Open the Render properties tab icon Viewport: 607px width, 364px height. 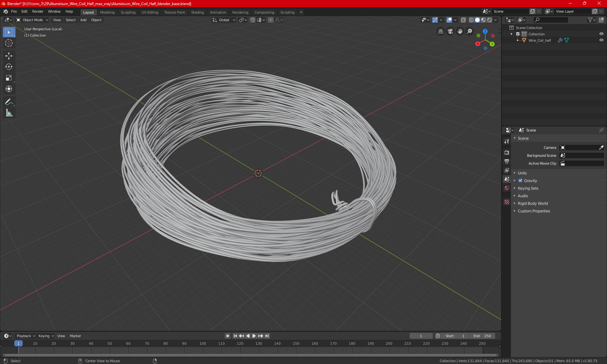click(507, 152)
